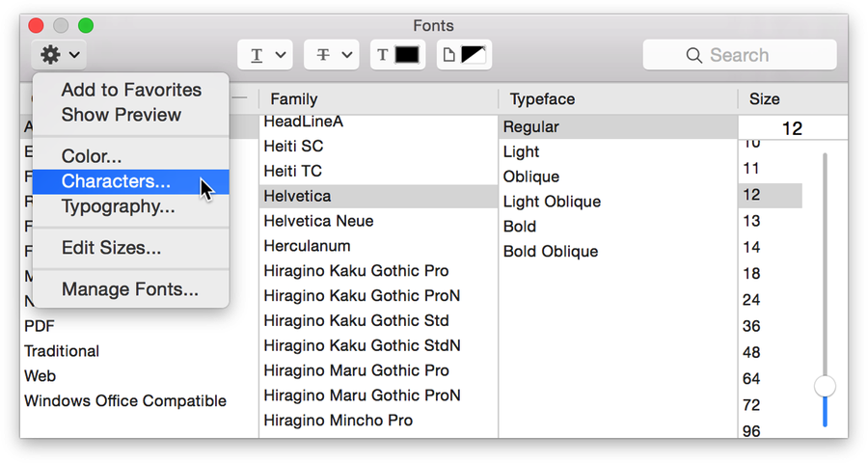Click the black text color swatch
Screen dimensions: 868x463
406,55
